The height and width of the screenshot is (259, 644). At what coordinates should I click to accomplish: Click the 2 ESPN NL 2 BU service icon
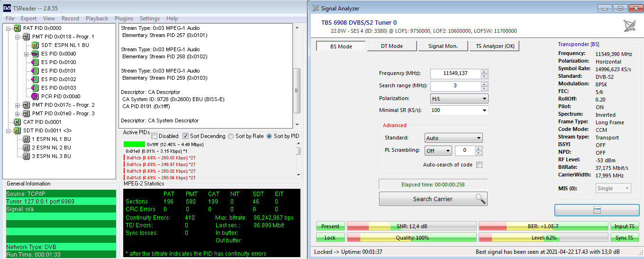coord(26,148)
